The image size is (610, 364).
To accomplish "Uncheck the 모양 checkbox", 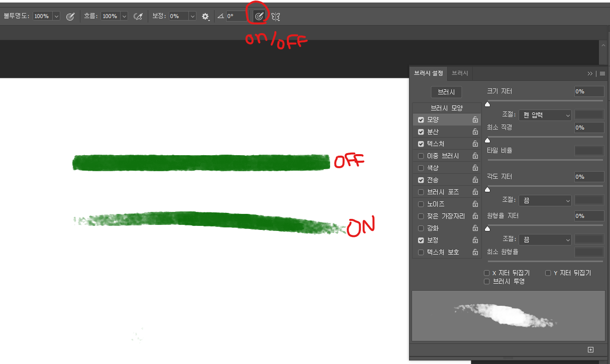I will (421, 120).
